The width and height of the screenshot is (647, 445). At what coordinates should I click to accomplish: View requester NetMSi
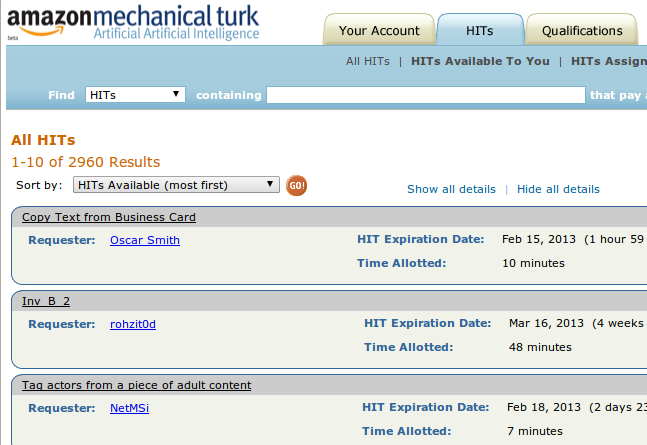click(x=130, y=408)
